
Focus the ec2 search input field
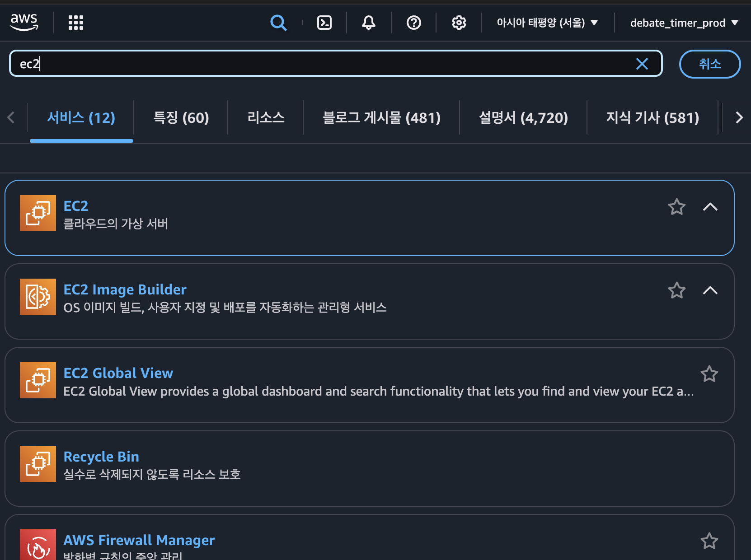pyautogui.click(x=336, y=64)
